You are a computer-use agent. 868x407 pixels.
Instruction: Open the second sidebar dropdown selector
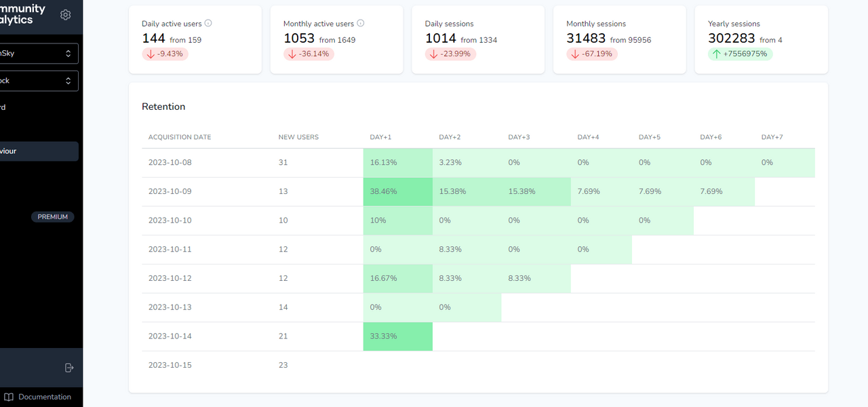[x=39, y=80]
